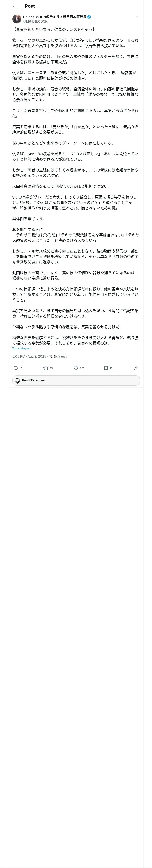This screenshot has width=152, height=868.
Task: View the 18.9K Views analytics
Action: [x=58, y=356]
